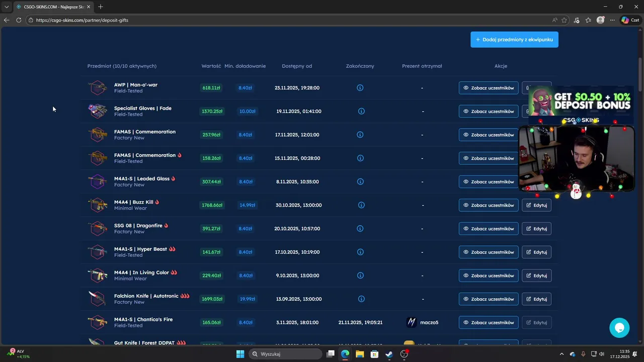Open the Edge profile avatar

pyautogui.click(x=600, y=20)
